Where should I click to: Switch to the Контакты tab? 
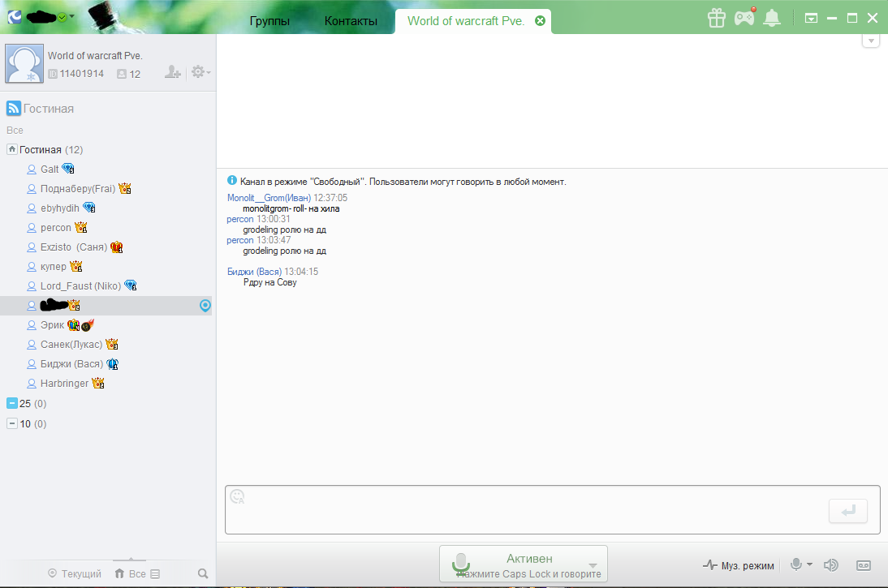point(351,21)
